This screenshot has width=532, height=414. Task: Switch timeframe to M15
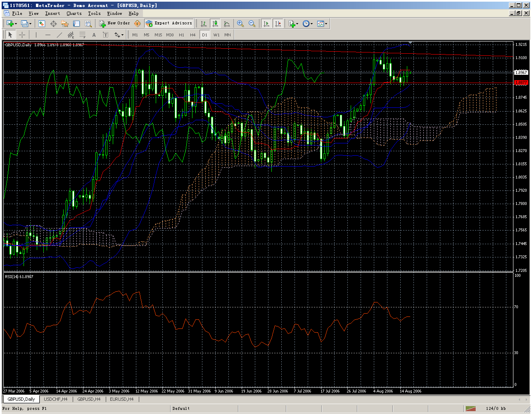coord(158,35)
